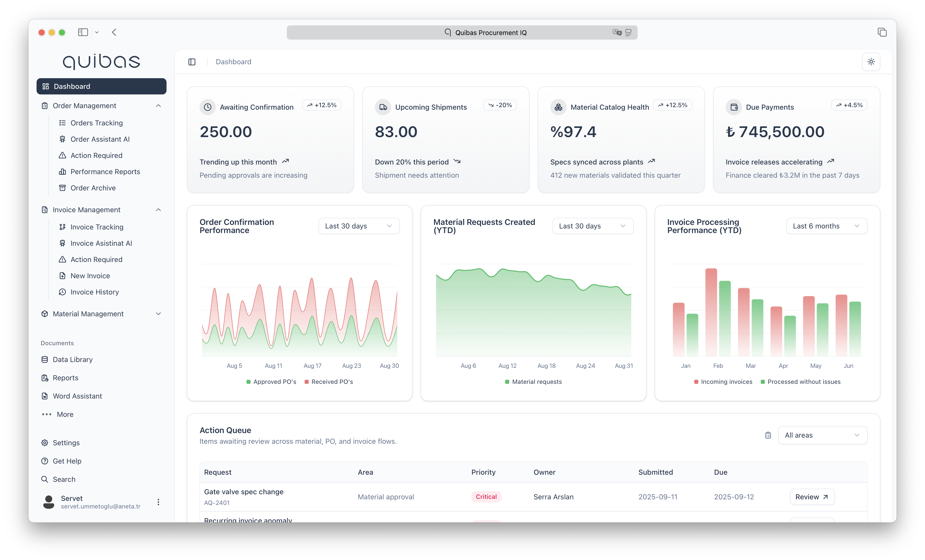Toggle light mode with the sun icon

pos(871,61)
